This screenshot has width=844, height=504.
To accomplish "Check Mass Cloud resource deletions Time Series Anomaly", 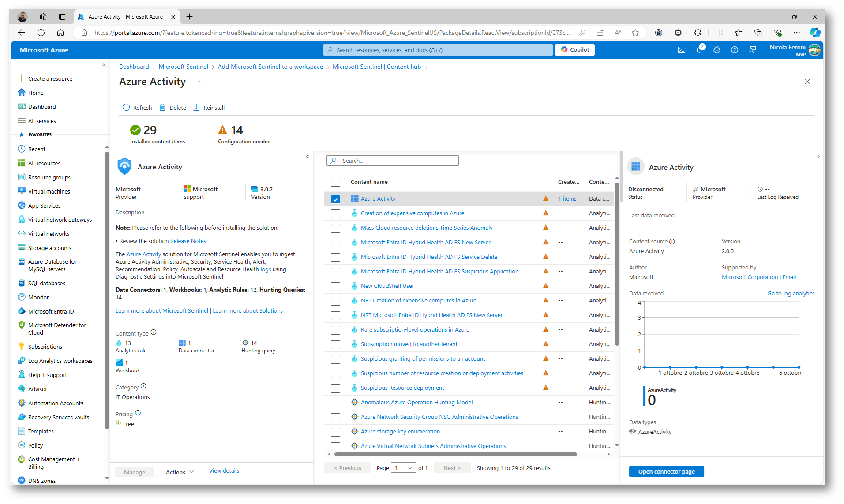I will pyautogui.click(x=335, y=228).
